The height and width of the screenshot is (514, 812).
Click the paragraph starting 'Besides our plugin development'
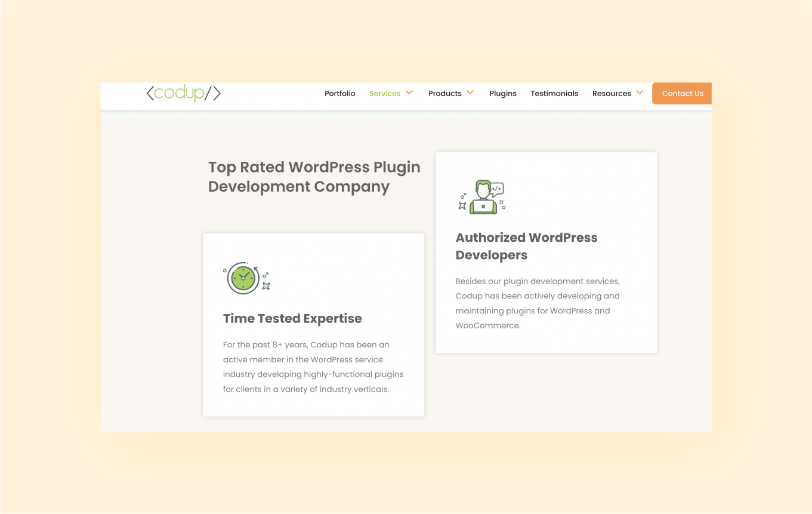[538, 303]
